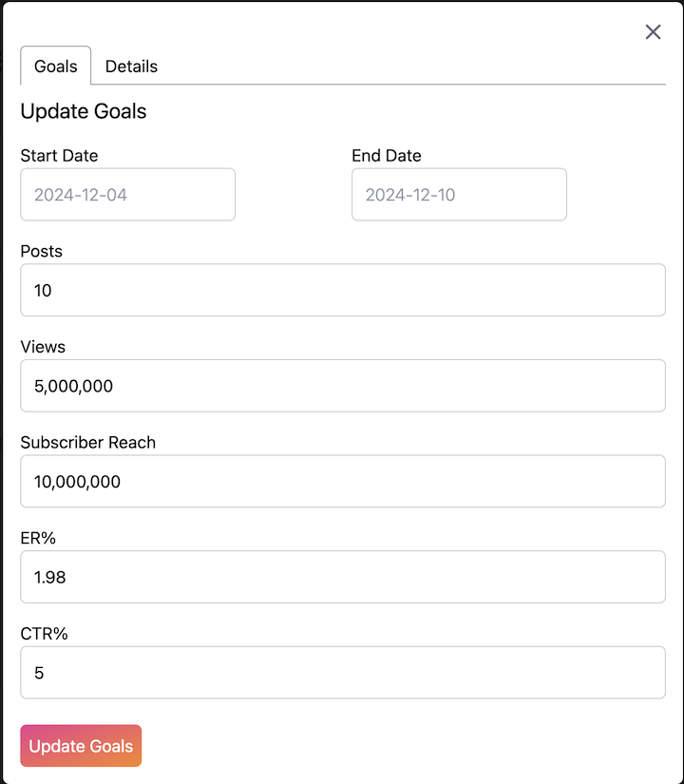Click the CTR% label
Screen dimensions: 684x784
coord(42,633)
